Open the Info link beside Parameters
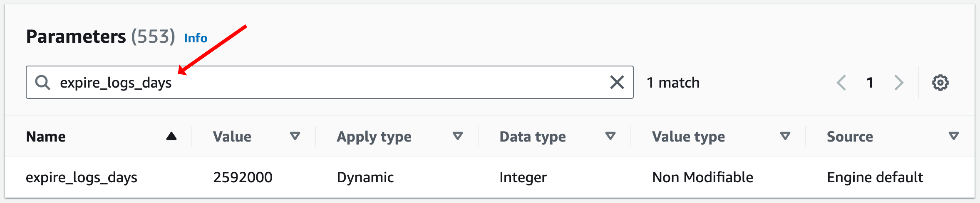 [196, 38]
